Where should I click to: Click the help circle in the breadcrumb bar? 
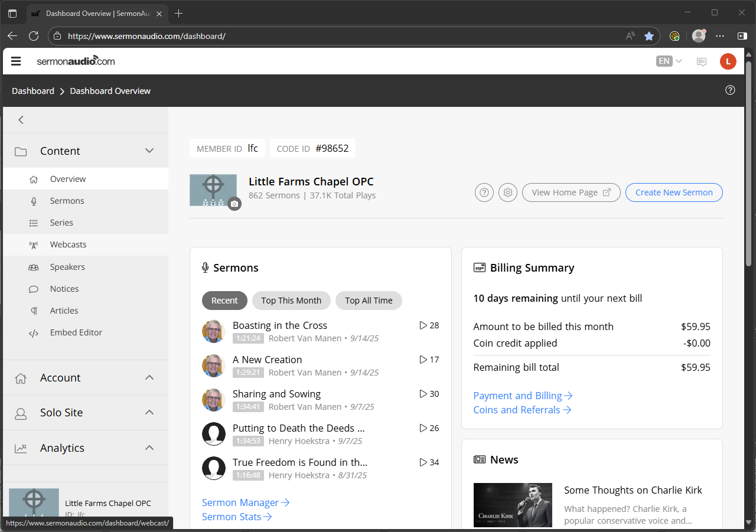coord(730,90)
